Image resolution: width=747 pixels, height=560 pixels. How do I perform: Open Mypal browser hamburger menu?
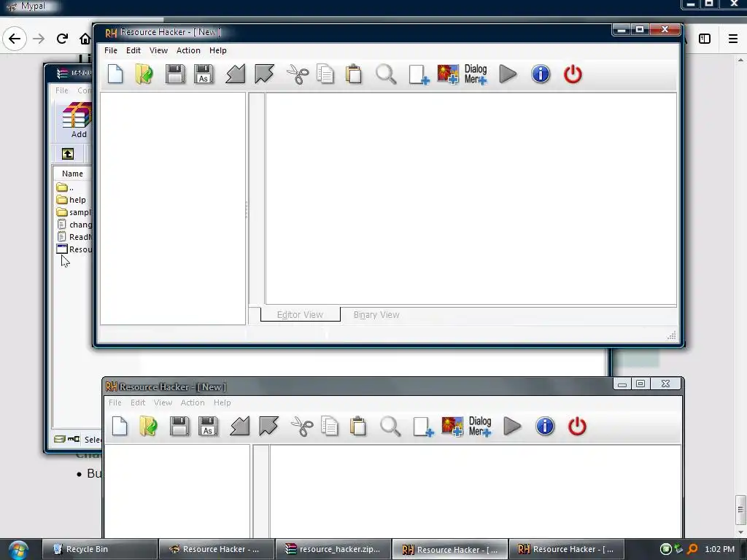tap(733, 39)
